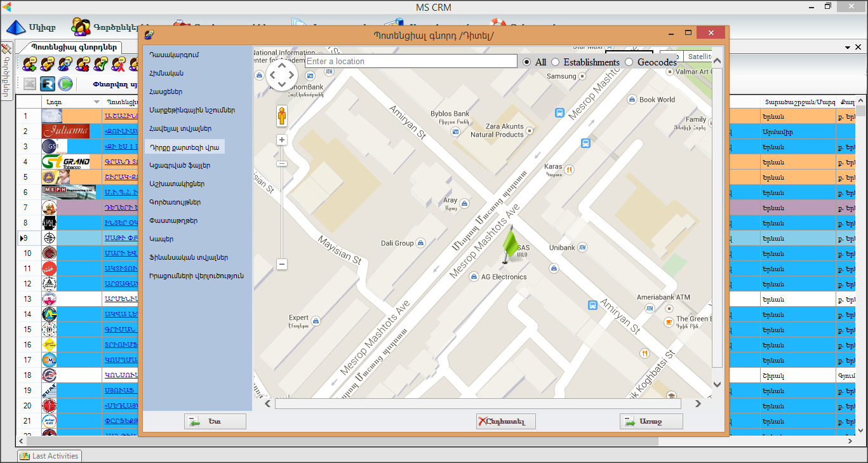Click the blue R icon in the toolbar
Image resolution: width=868 pixels, height=463 pixels.
pyautogui.click(x=48, y=84)
